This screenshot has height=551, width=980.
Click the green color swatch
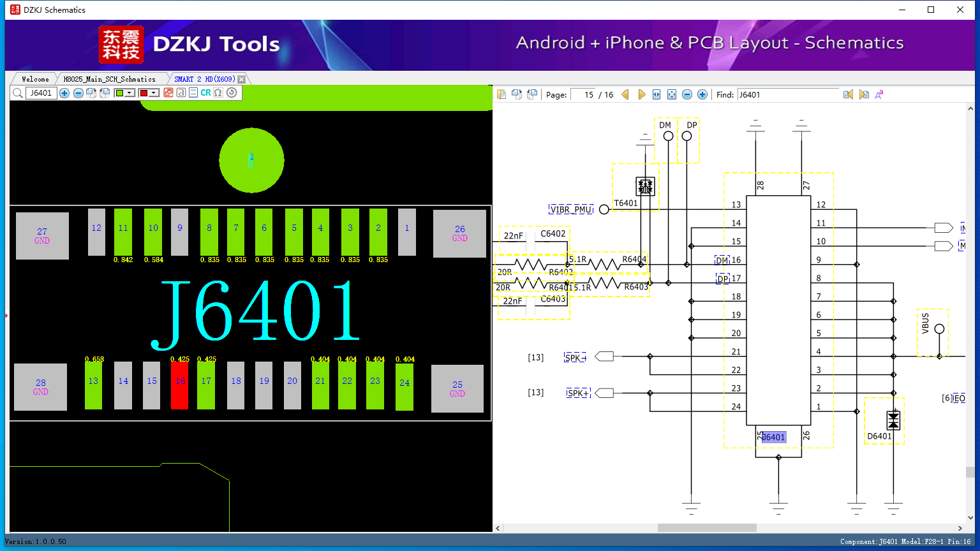119,93
